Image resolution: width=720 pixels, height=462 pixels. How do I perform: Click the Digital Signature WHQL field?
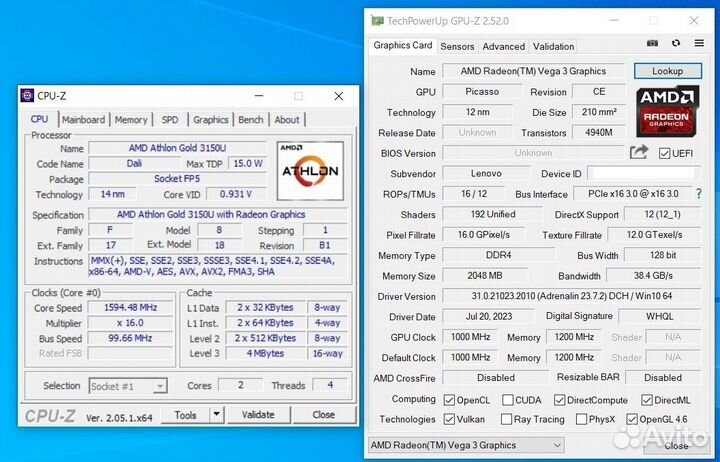click(x=660, y=316)
